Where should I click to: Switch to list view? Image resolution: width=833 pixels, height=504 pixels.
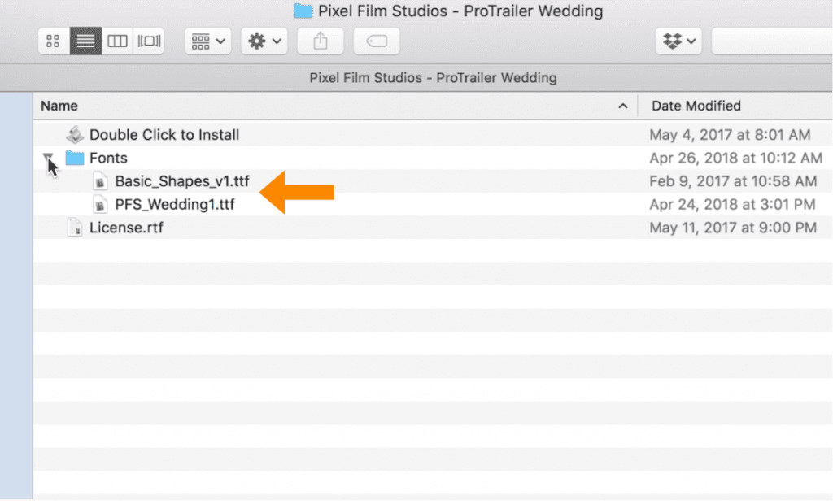[85, 41]
